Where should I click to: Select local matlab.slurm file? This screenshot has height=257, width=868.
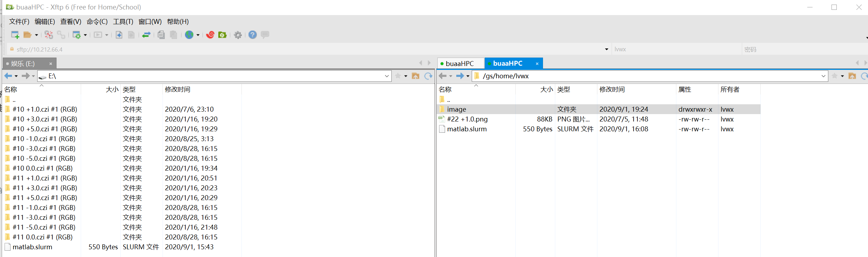pos(122,247)
